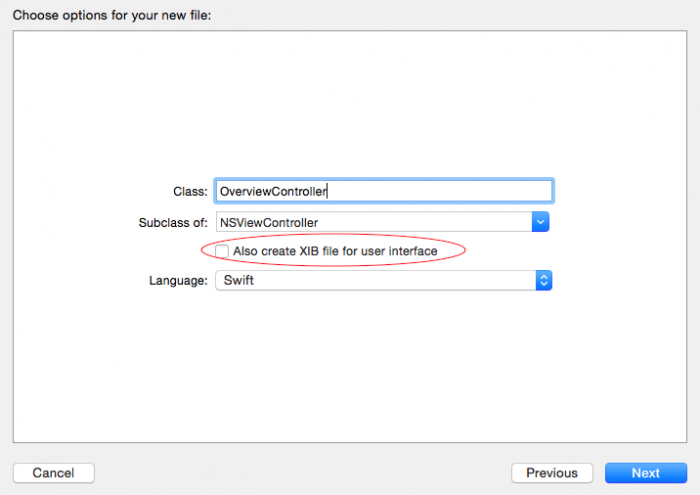Place cursor in the 'OverviewController' text
This screenshot has height=495, width=700.
point(273,192)
